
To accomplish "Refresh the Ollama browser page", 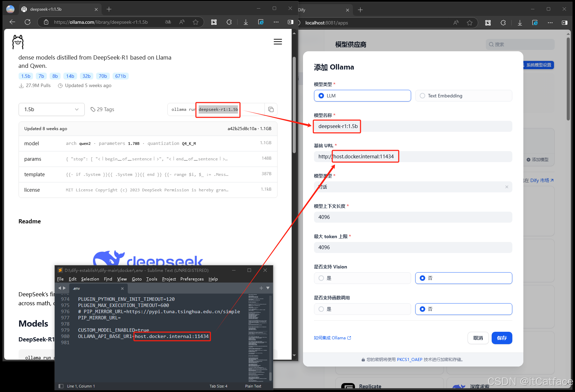I will (28, 22).
